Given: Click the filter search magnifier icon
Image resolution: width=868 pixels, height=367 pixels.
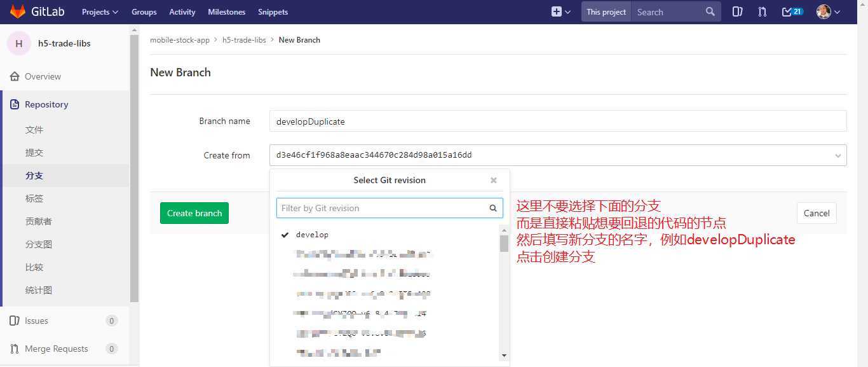Looking at the screenshot, I should pyautogui.click(x=493, y=208).
